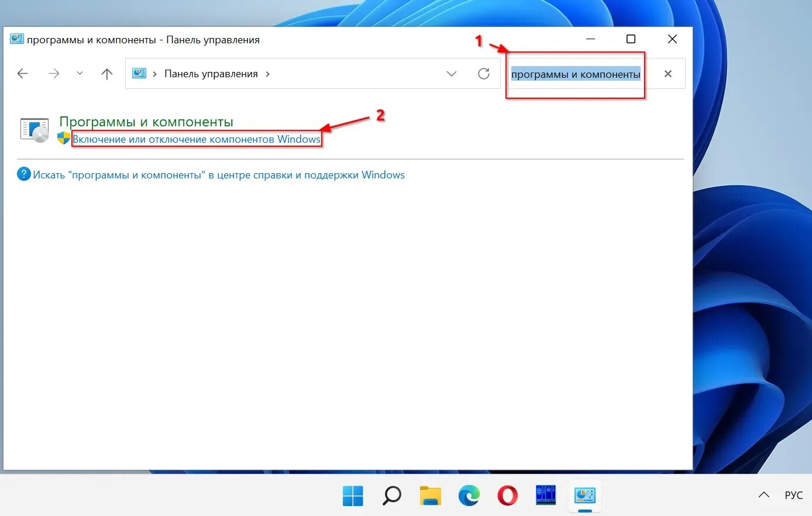Open Программы и компоненты heading link
This screenshot has height=516, width=812.
coord(146,122)
